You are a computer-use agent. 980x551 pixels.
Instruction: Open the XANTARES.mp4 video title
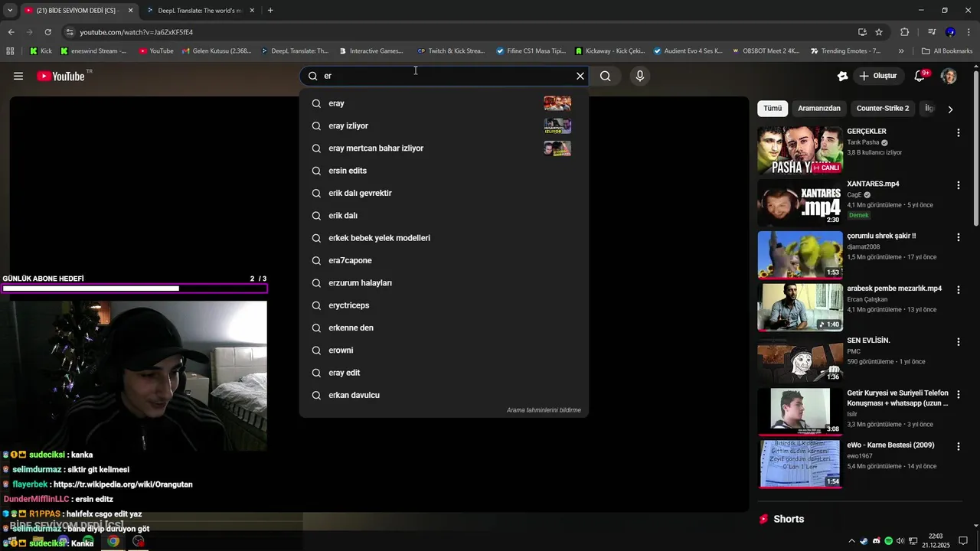coord(873,184)
